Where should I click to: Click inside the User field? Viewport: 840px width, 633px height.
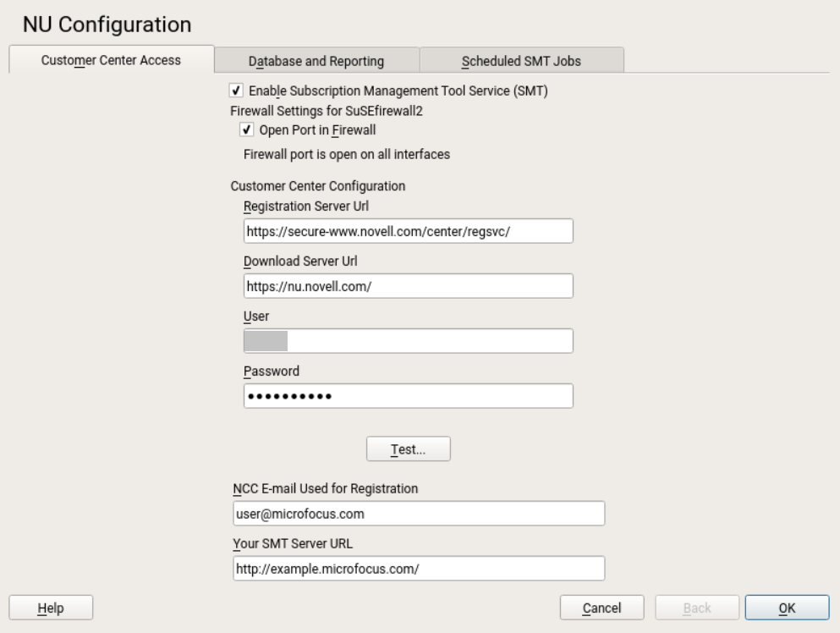tap(408, 341)
